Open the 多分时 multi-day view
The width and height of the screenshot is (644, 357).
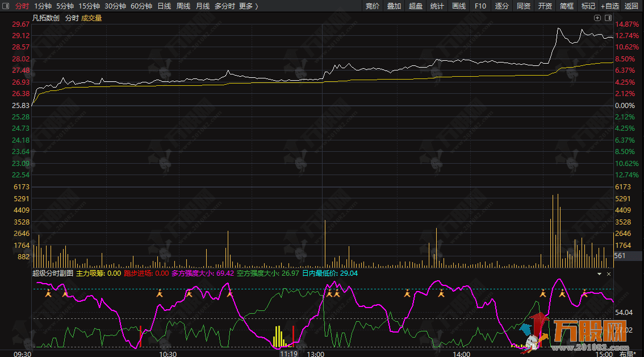[224, 6]
